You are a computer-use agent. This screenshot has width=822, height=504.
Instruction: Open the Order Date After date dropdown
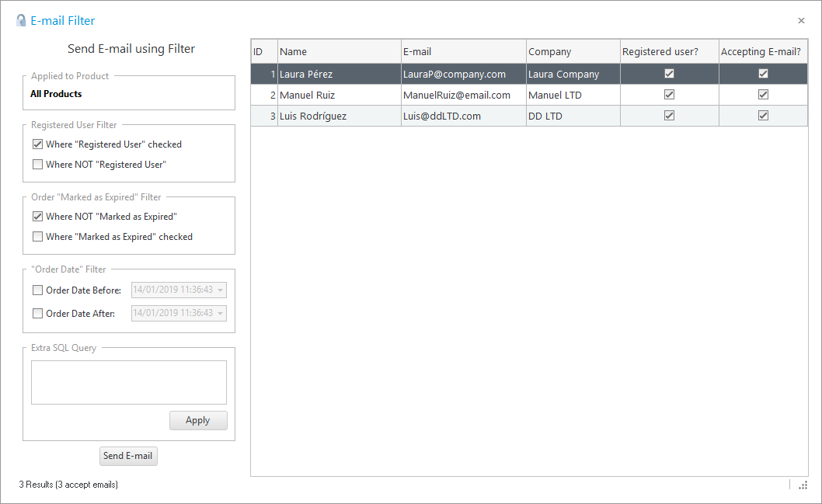click(x=221, y=313)
